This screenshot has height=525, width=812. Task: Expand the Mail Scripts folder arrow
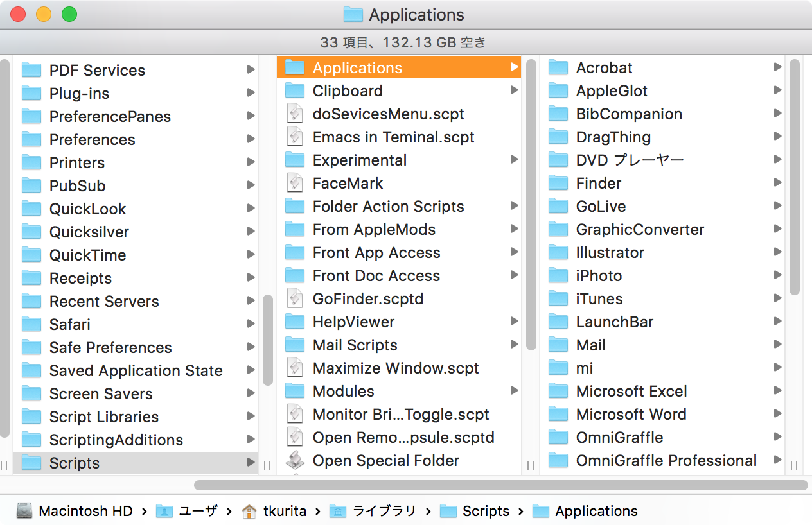(514, 345)
